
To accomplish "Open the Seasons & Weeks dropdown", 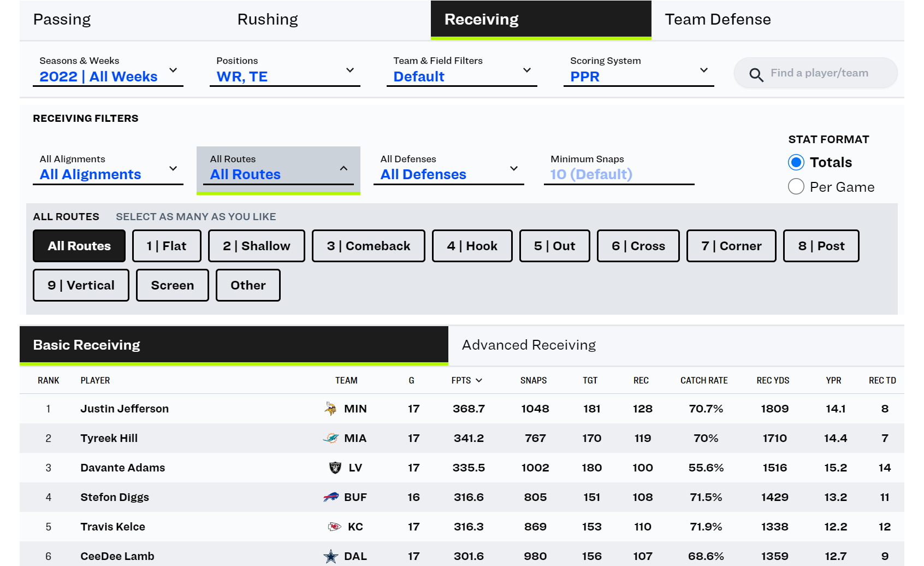I will pyautogui.click(x=108, y=70).
